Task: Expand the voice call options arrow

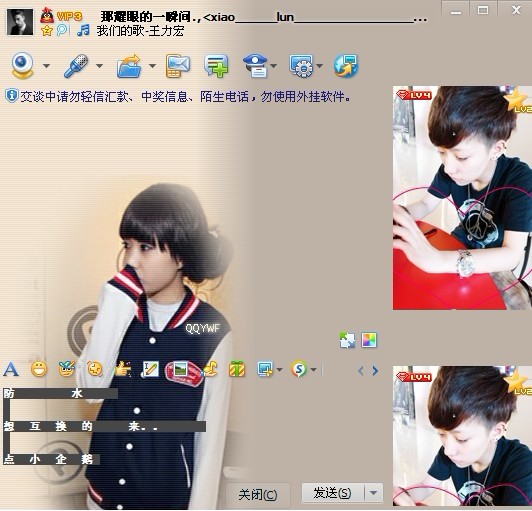Action: pos(99,66)
